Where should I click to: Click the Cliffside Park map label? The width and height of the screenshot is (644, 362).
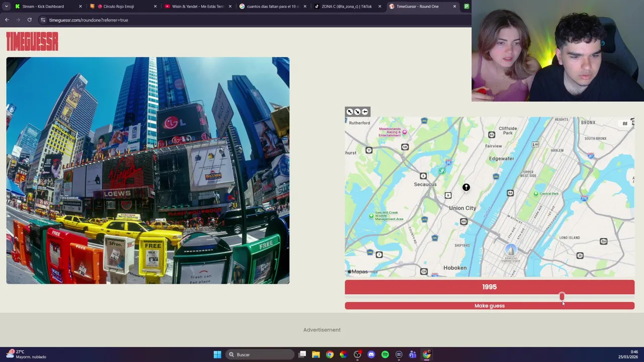pos(508,131)
